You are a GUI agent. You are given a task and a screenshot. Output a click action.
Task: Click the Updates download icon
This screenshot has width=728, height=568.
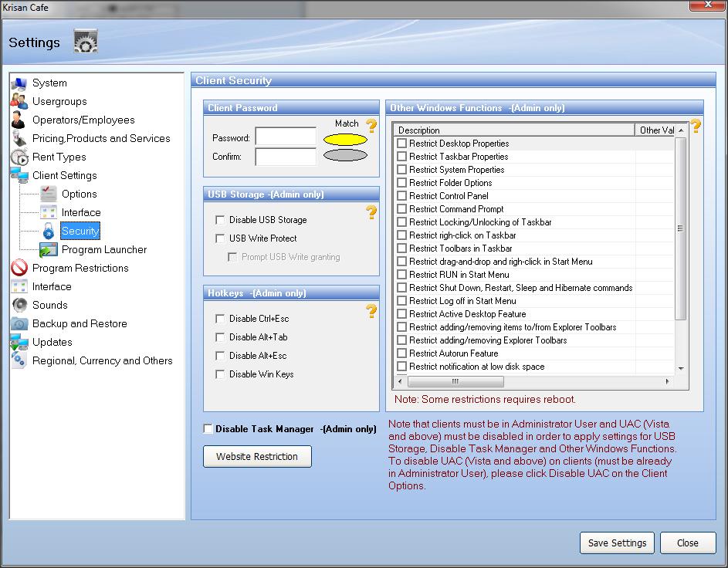click(19, 342)
